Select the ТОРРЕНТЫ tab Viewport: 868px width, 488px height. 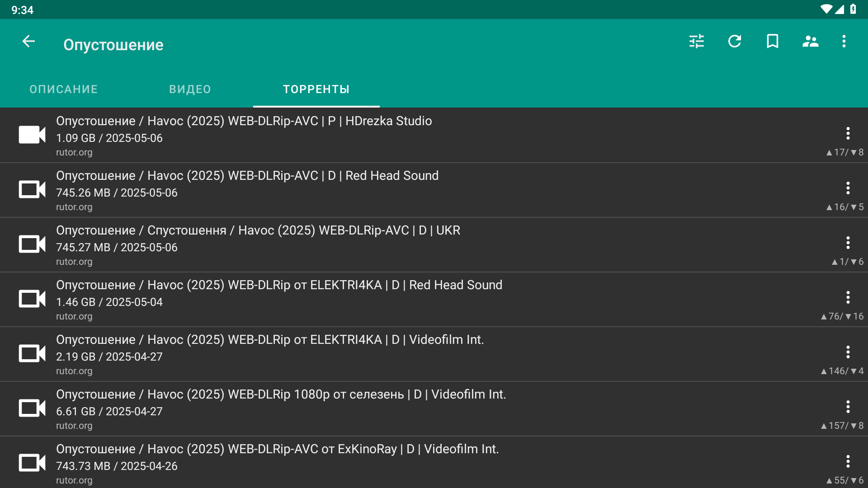[x=316, y=89]
